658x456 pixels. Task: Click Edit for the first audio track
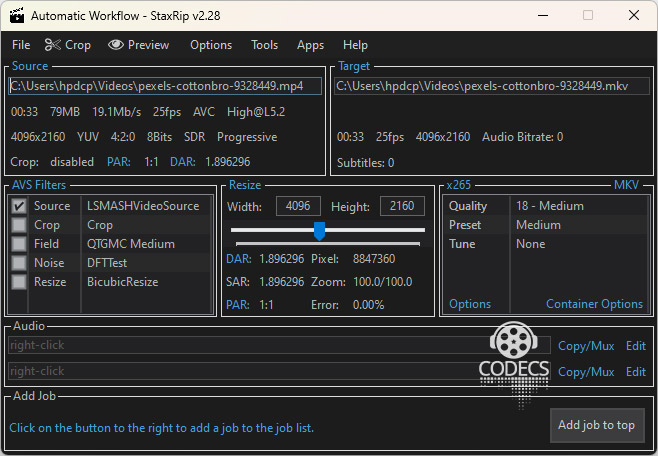coord(636,346)
